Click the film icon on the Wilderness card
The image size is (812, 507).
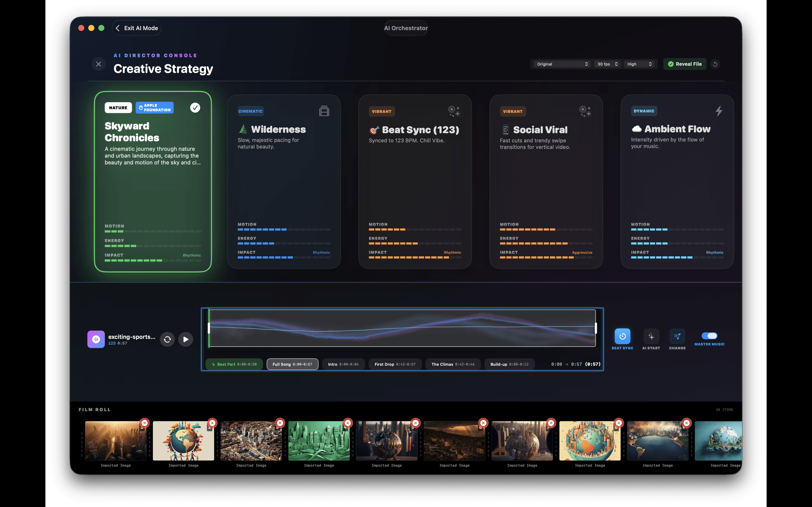click(324, 111)
